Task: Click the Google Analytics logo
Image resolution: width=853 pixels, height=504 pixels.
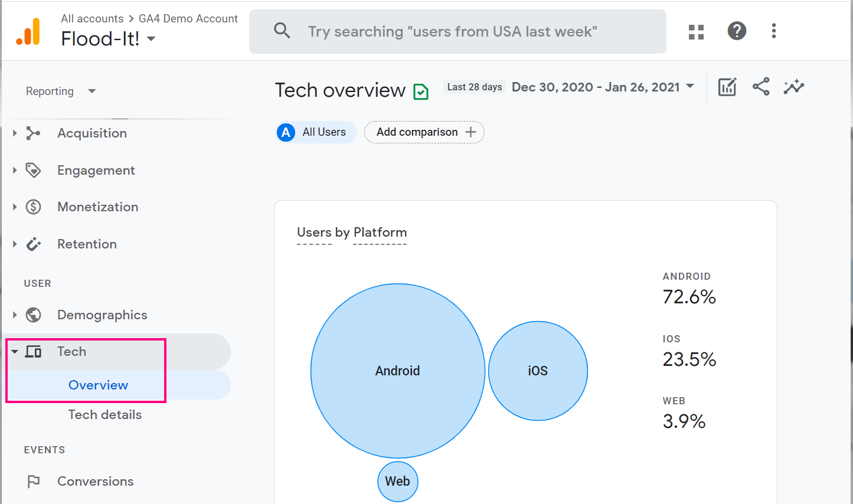Action: tap(28, 32)
